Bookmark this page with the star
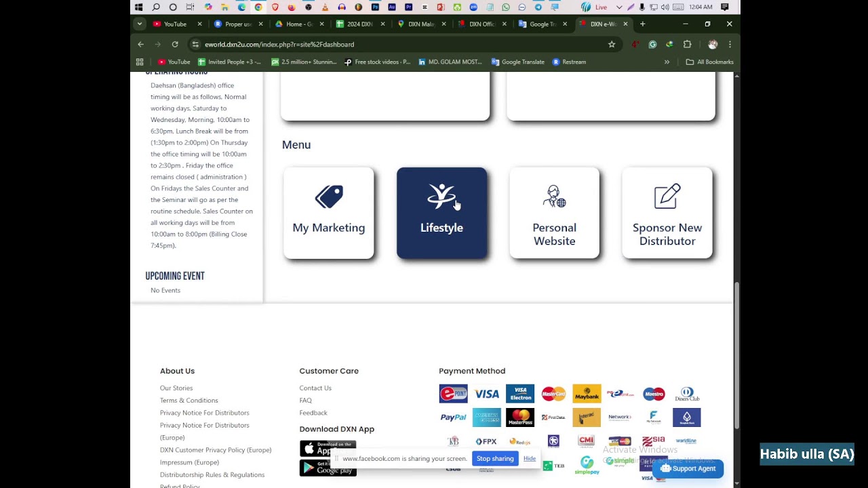Image resolution: width=868 pixels, height=488 pixels. coord(612,44)
